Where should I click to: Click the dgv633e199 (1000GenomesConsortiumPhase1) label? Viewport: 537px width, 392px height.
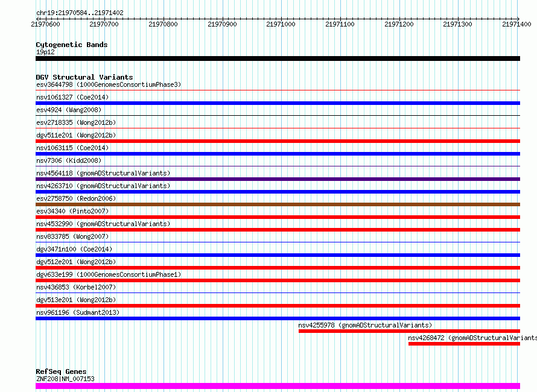109,274
